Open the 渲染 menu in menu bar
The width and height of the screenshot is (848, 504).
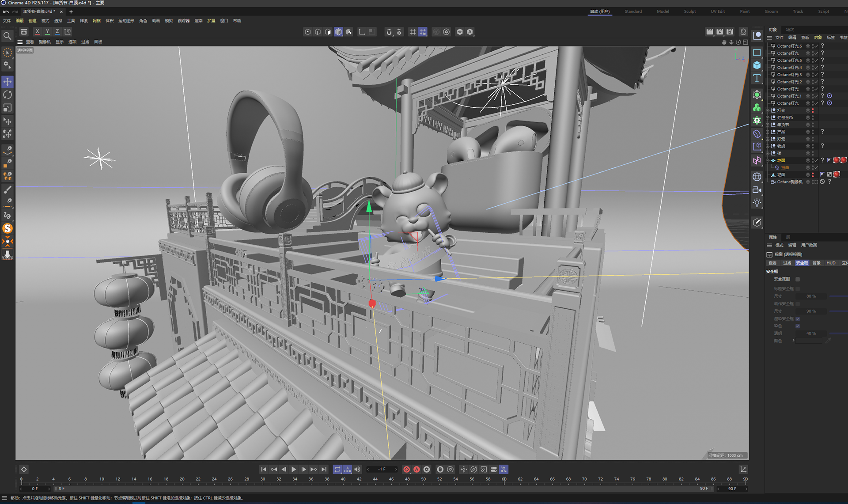198,21
